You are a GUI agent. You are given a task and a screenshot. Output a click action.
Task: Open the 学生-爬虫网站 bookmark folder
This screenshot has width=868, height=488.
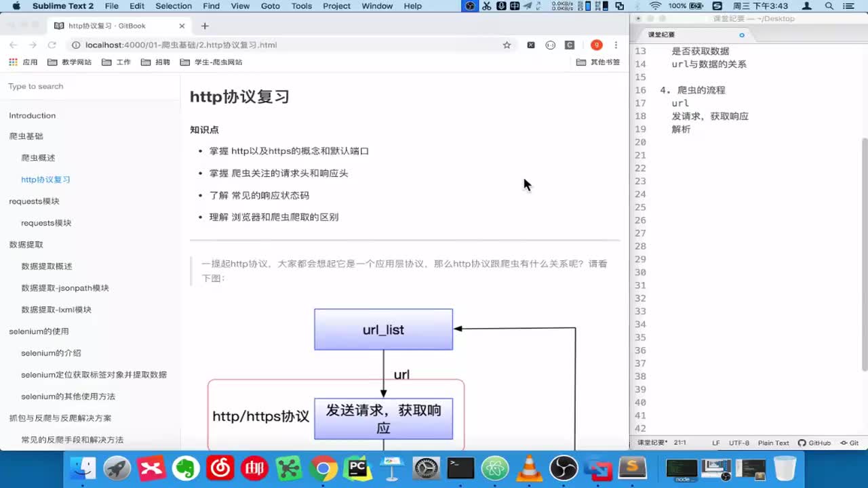pos(211,62)
